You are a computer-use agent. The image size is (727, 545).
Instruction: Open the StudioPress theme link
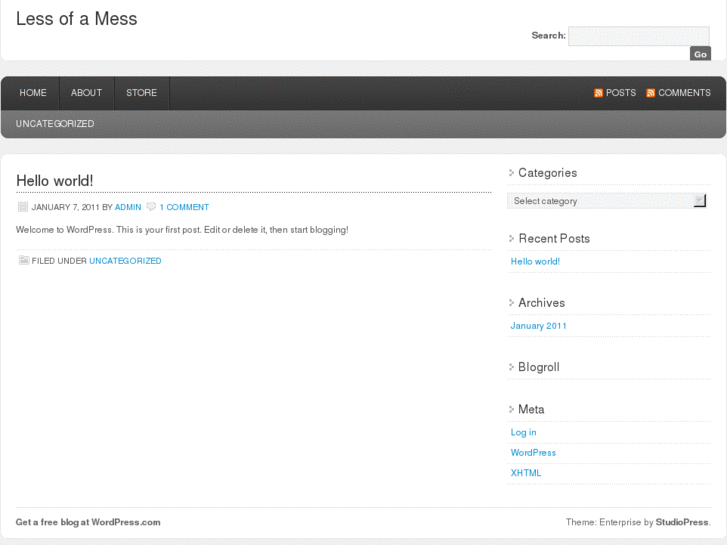click(682, 522)
